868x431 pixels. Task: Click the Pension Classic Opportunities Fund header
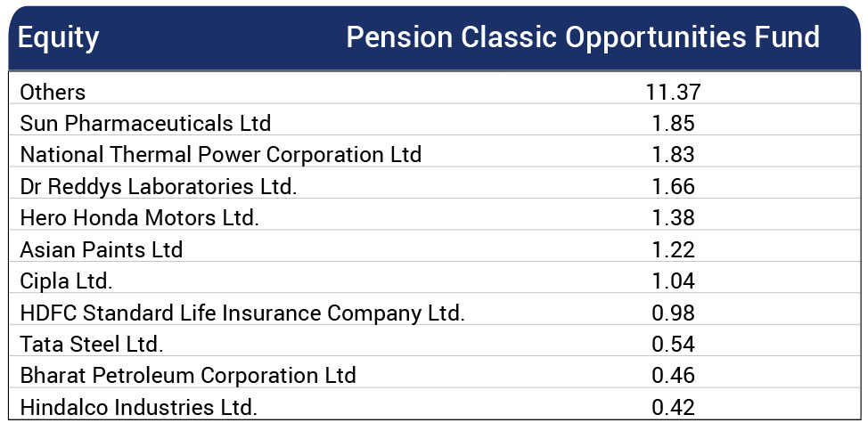pos(583,37)
